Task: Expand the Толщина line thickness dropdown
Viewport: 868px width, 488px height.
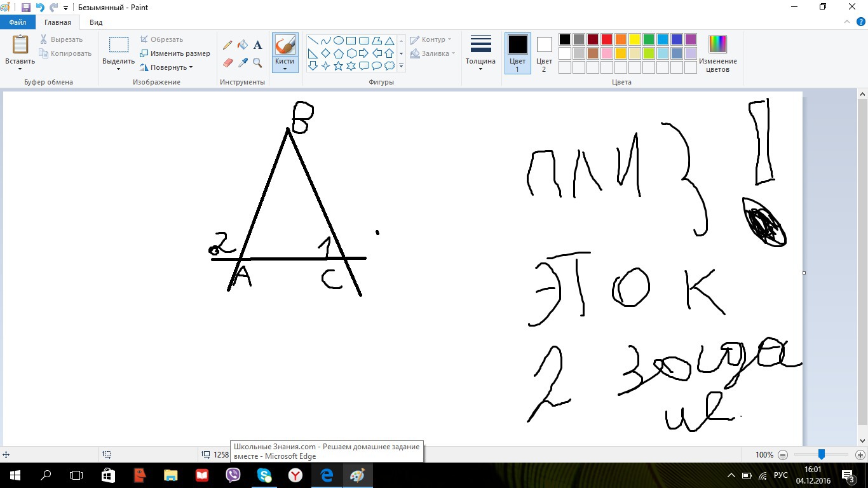Action: (480, 53)
